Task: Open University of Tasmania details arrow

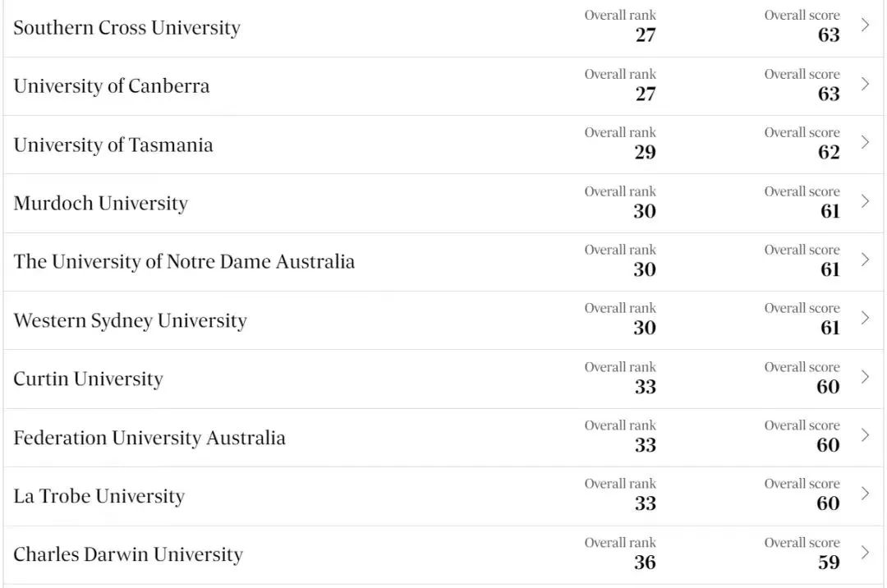Action: [x=865, y=142]
